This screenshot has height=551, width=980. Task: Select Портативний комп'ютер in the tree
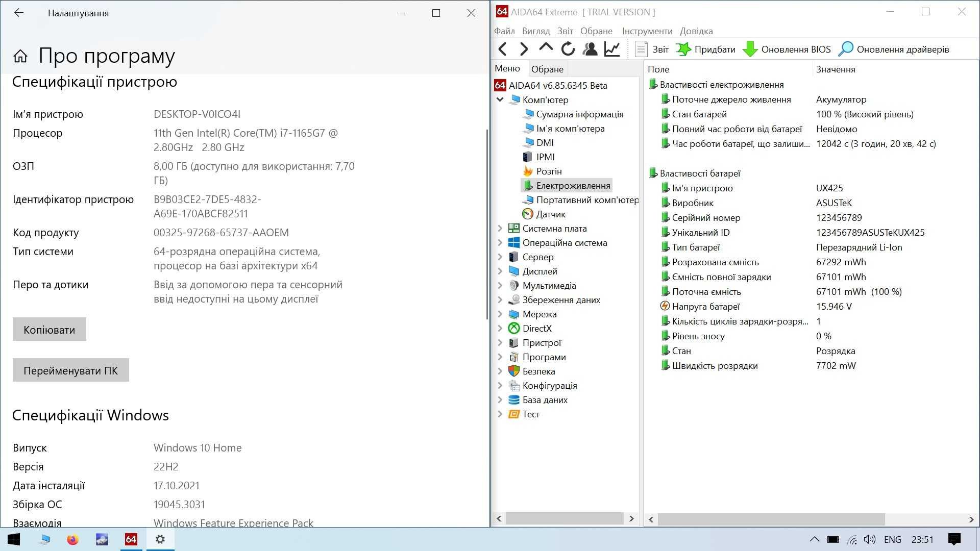pyautogui.click(x=587, y=199)
